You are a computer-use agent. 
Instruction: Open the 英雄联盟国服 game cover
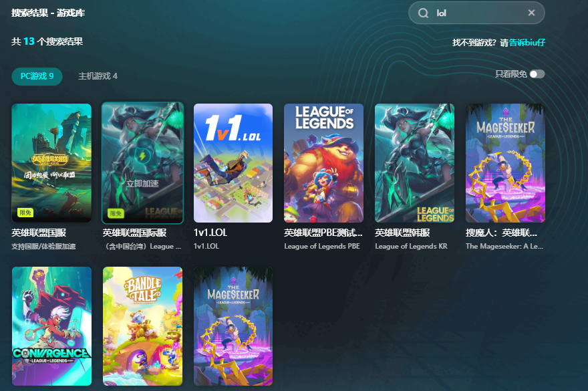pos(51,163)
